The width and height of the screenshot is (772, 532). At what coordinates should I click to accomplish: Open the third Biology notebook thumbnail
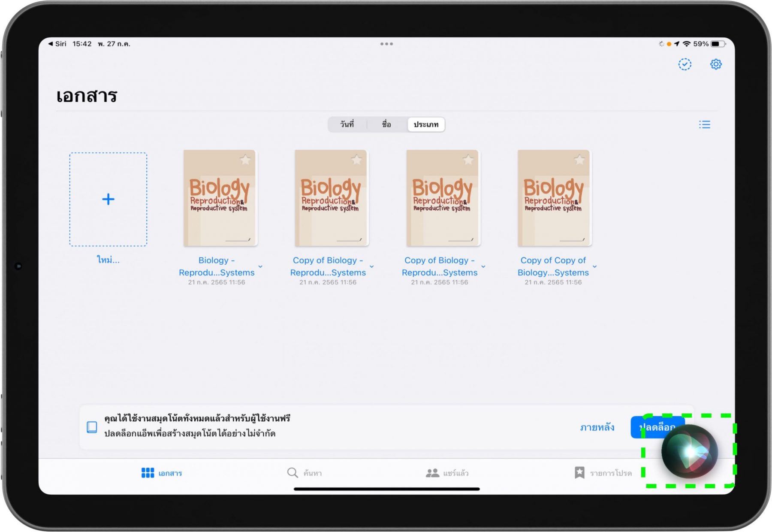pos(443,198)
